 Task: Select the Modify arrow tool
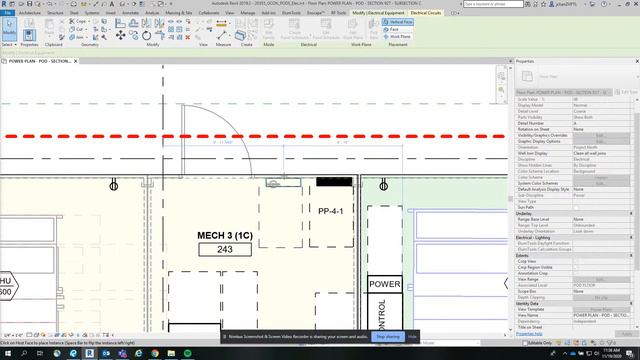click(9, 29)
